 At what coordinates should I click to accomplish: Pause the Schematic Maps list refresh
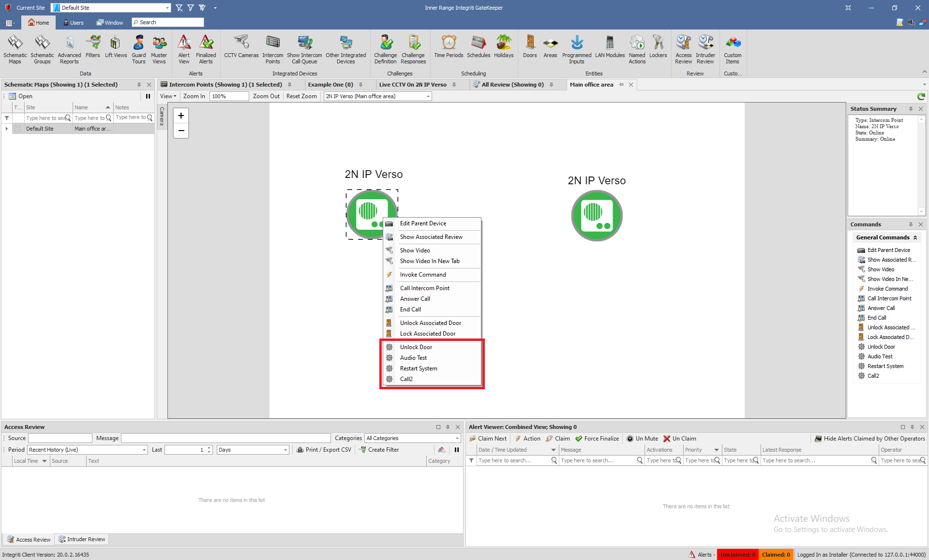(148, 96)
